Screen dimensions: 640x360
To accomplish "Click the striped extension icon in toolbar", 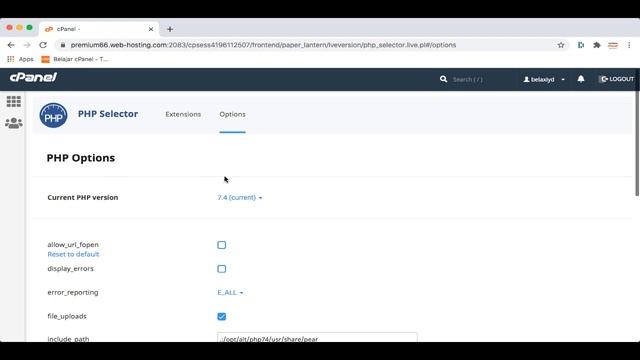I will click(613, 45).
